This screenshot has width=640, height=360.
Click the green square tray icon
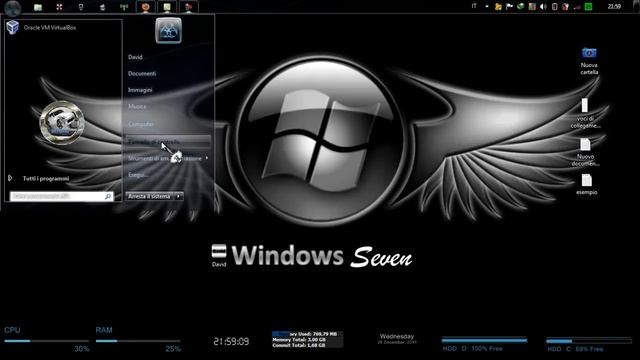coord(588,7)
